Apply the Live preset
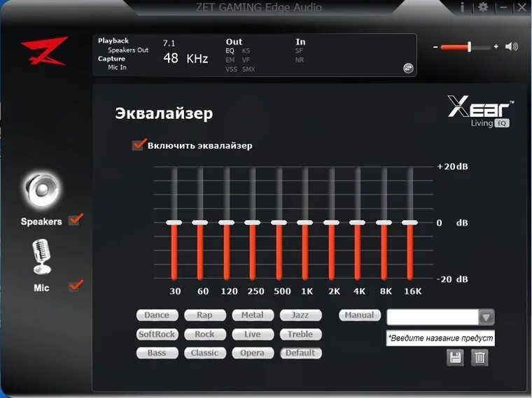532x398 pixels. (253, 334)
